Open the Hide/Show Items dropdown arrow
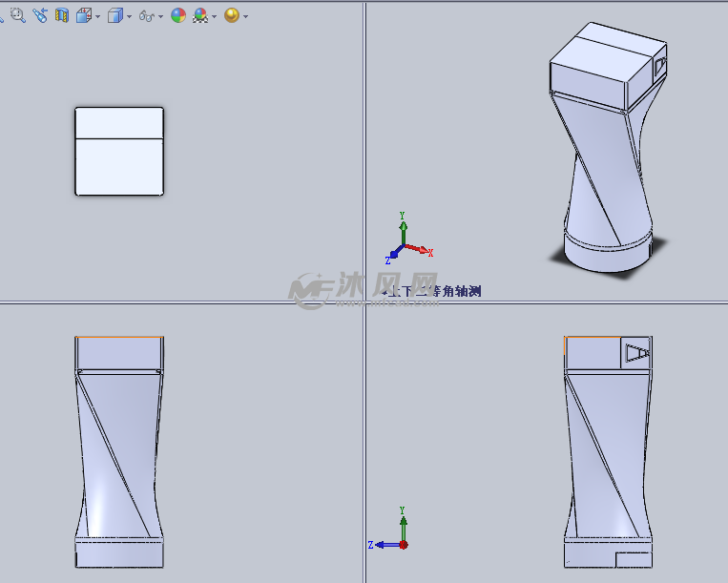728x583 pixels. point(160,16)
